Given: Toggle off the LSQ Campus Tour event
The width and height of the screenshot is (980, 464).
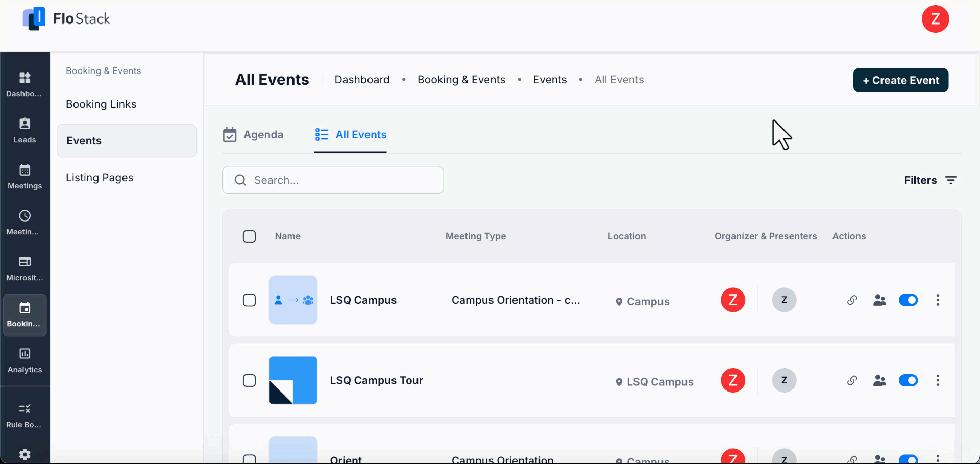Looking at the screenshot, I should pyautogui.click(x=909, y=380).
